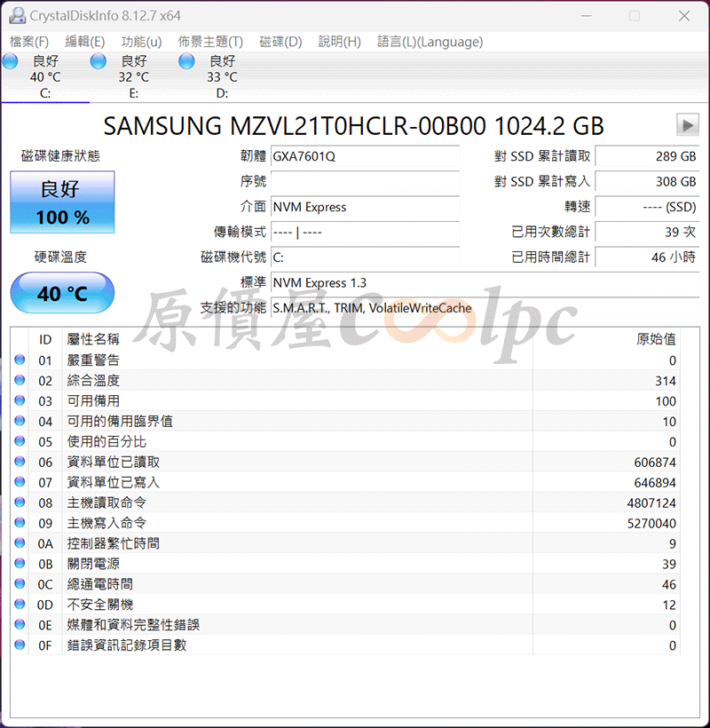Select the 主機寫入命令 attribute name
Image resolution: width=710 pixels, height=728 pixels.
click(x=106, y=523)
